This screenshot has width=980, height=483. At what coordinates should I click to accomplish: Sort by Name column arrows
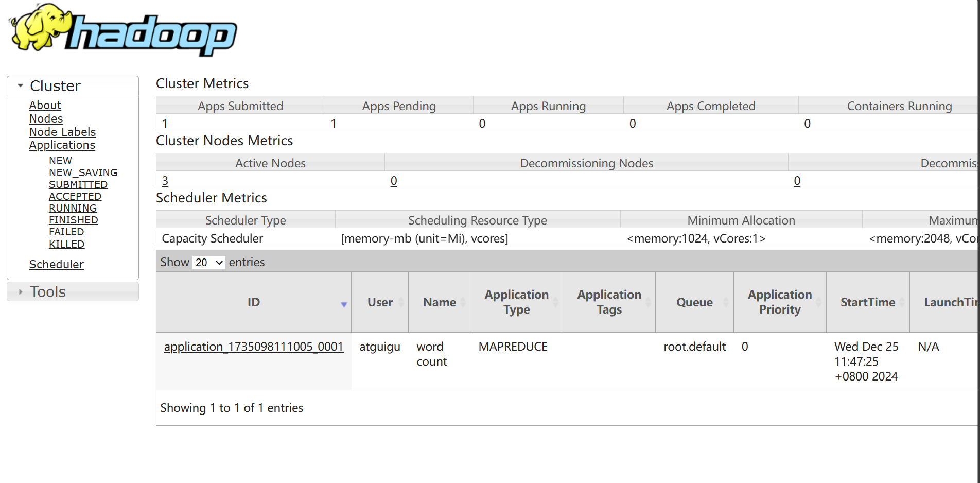coord(463,302)
